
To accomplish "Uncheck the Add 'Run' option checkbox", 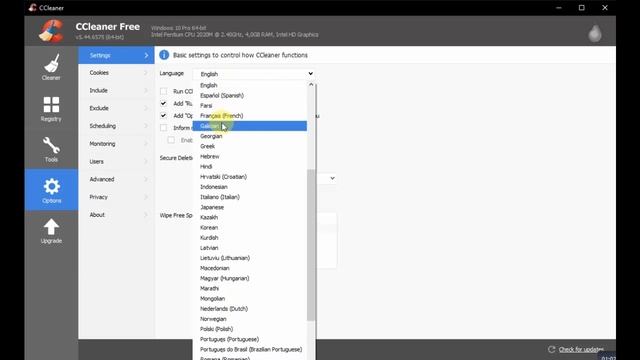I will point(163,103).
